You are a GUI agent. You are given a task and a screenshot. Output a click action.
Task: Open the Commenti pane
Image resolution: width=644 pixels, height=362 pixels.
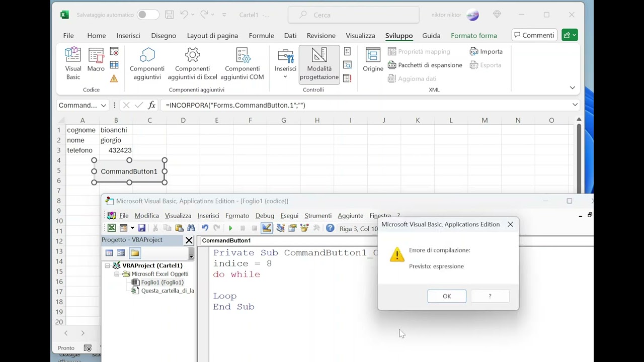coord(534,35)
